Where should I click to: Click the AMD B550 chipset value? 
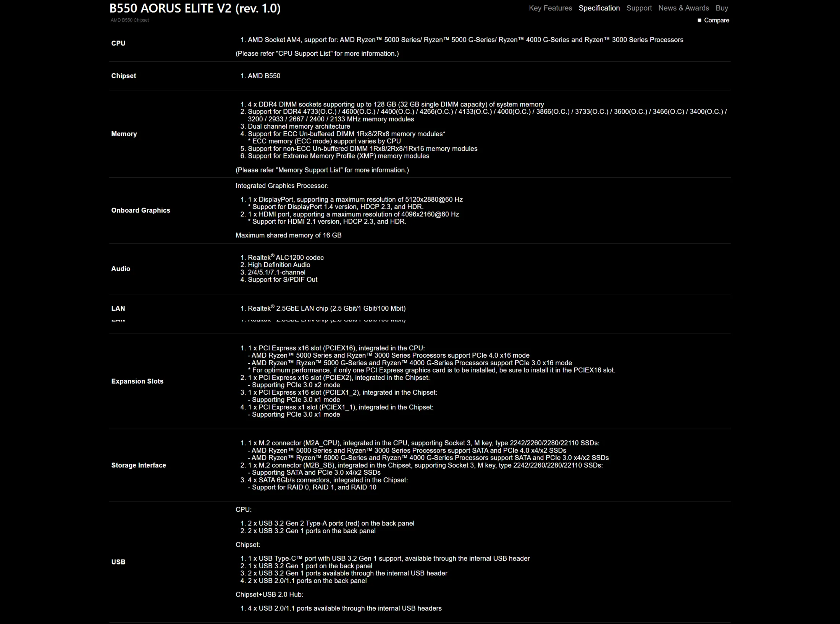coord(264,76)
